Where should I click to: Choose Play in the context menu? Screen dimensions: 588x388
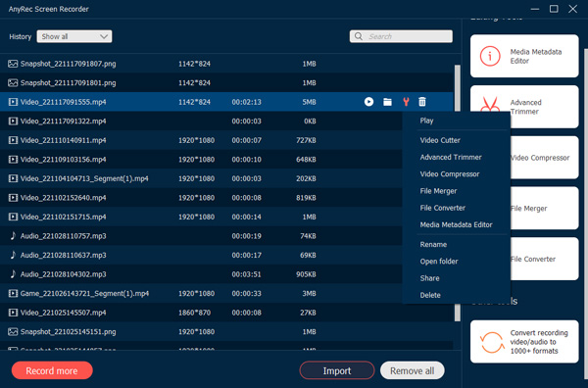tap(426, 121)
